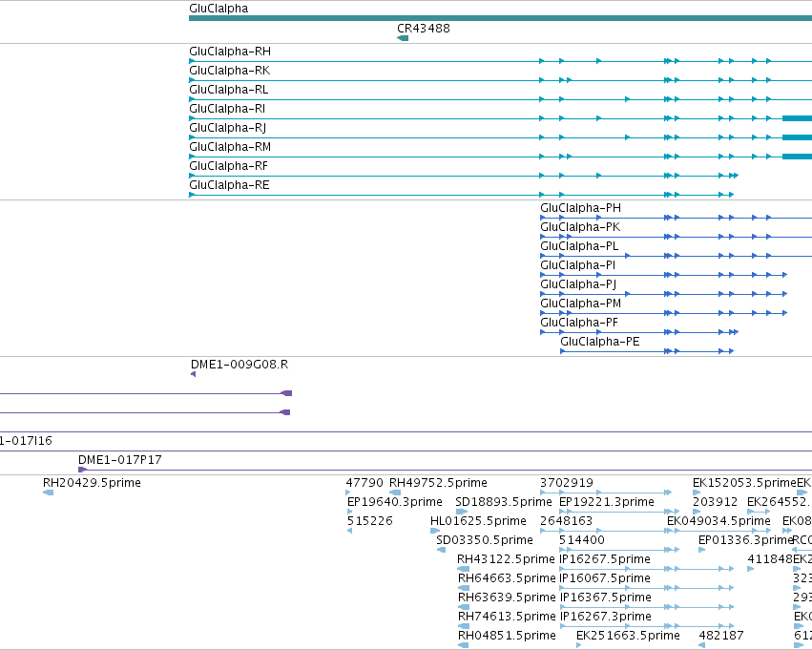This screenshot has width=812, height=650.
Task: Select the RH20429.5prime light-blue glyph
Action: coord(48,493)
